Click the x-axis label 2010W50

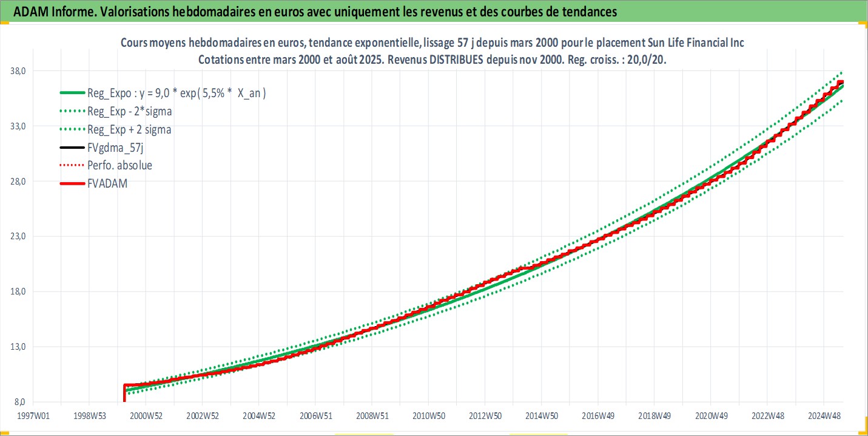click(428, 415)
